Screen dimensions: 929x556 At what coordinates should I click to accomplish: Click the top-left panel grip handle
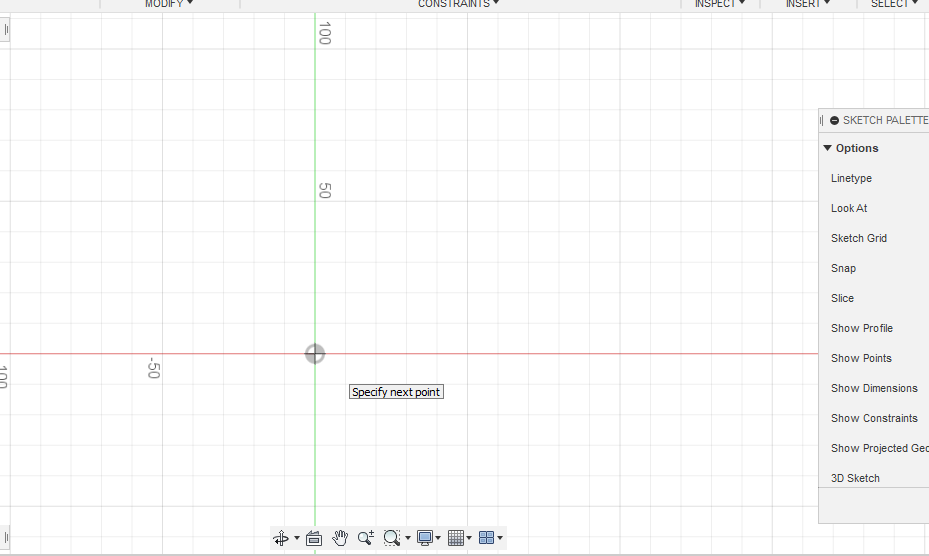click(6, 29)
